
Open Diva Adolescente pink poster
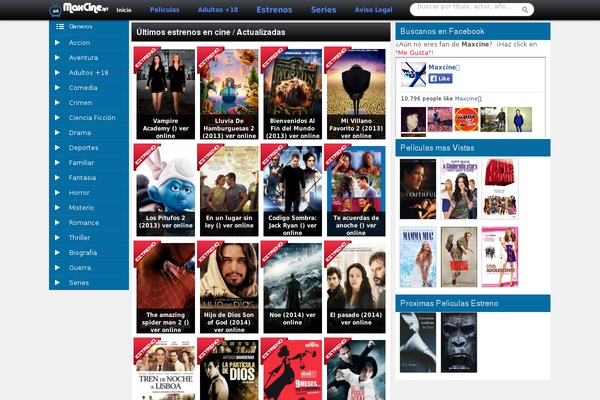pos(500,257)
